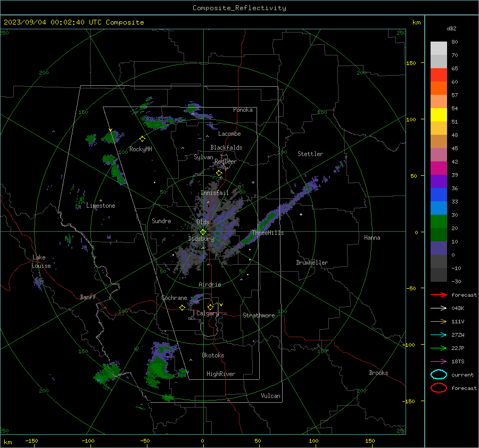Click the Drumheller city label
The image size is (479, 448).
[312, 263]
